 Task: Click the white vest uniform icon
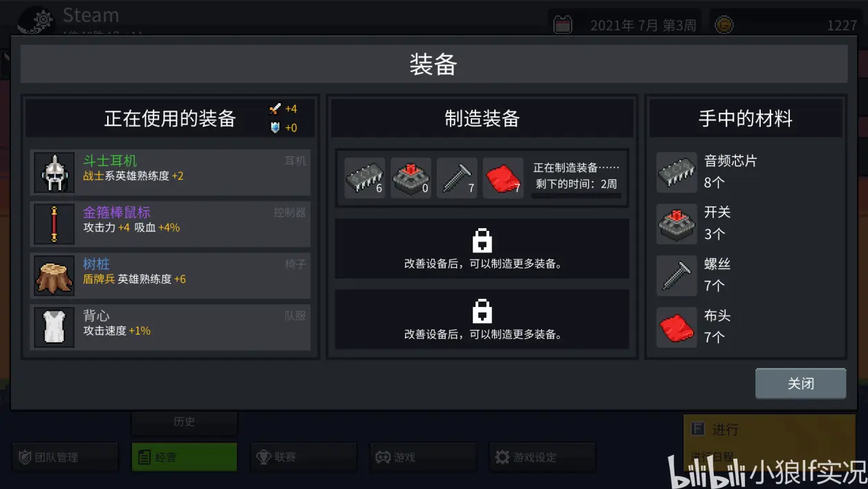coord(54,326)
